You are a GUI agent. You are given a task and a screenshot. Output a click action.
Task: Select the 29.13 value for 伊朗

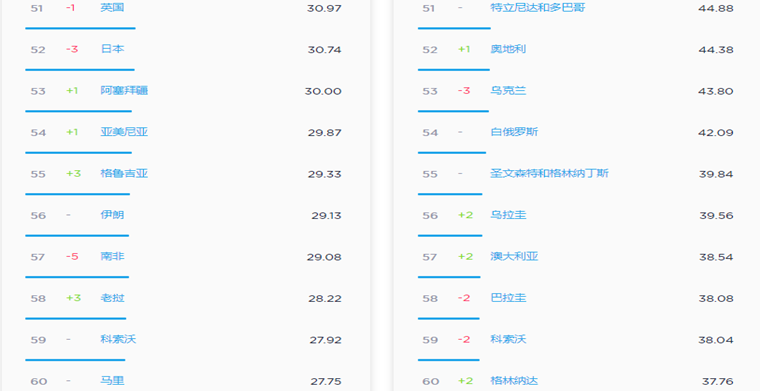point(326,216)
